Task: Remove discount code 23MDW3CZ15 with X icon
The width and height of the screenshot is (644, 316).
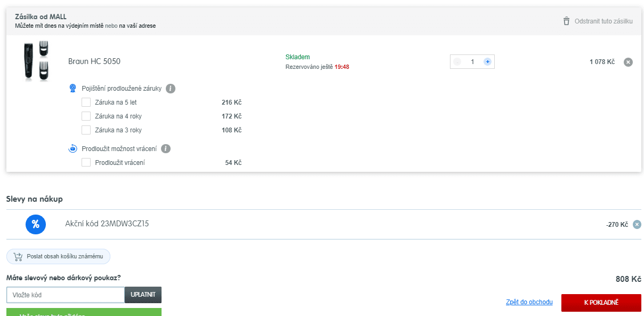Action: point(637,225)
